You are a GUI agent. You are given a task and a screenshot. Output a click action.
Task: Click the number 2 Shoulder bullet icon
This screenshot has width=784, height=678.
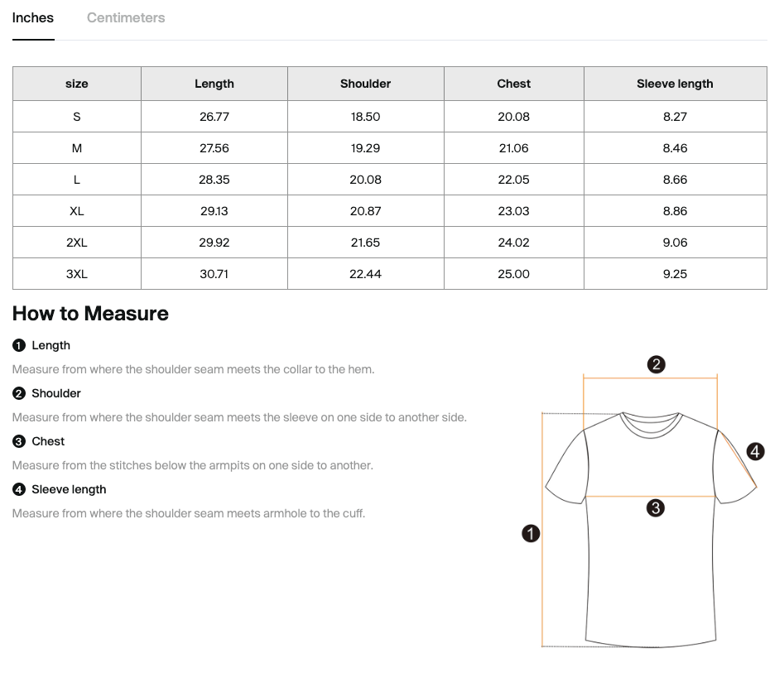tap(19, 393)
